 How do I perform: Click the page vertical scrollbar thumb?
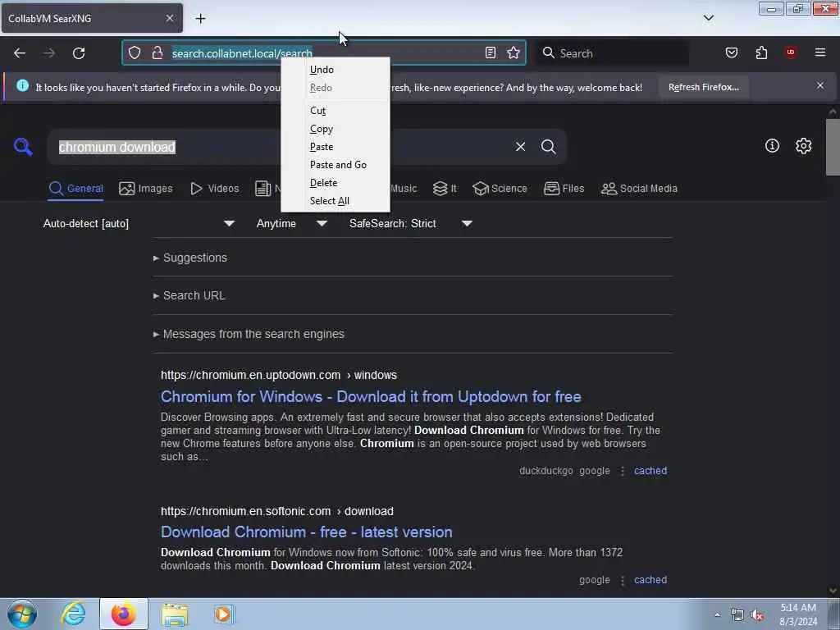click(x=833, y=147)
